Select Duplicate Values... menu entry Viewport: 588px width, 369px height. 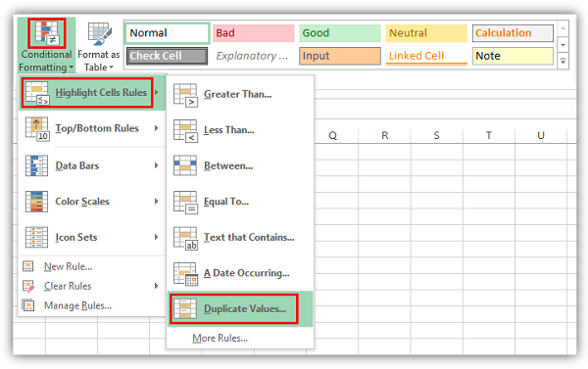point(240,308)
